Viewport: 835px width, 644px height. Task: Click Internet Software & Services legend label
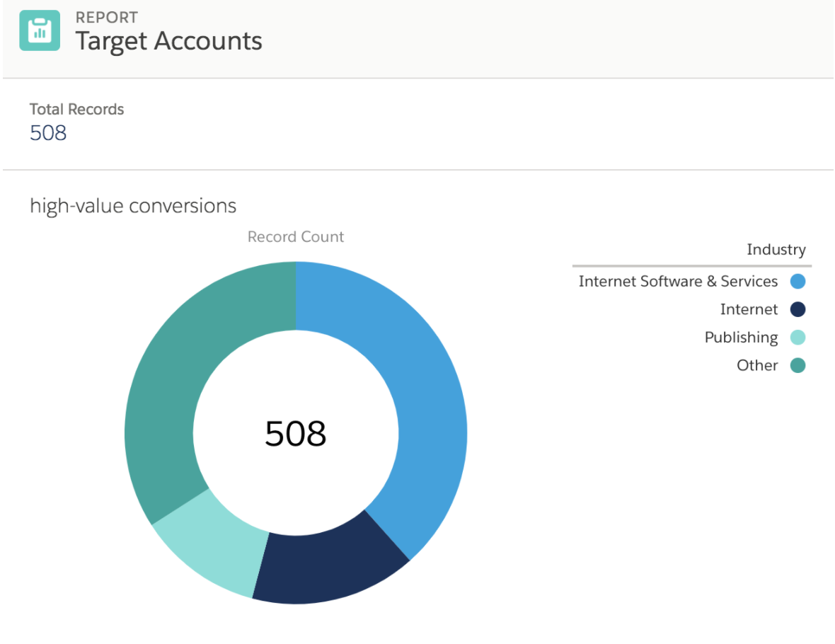click(x=678, y=281)
